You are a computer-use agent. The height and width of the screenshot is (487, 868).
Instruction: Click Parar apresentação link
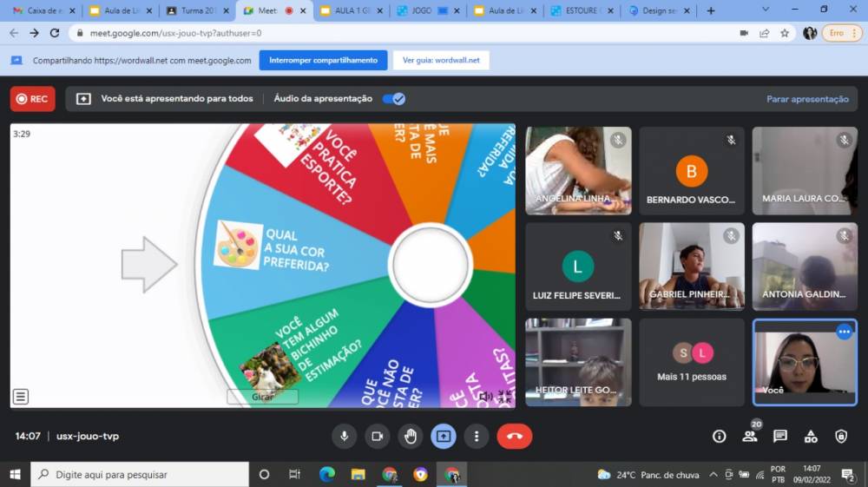coord(807,99)
